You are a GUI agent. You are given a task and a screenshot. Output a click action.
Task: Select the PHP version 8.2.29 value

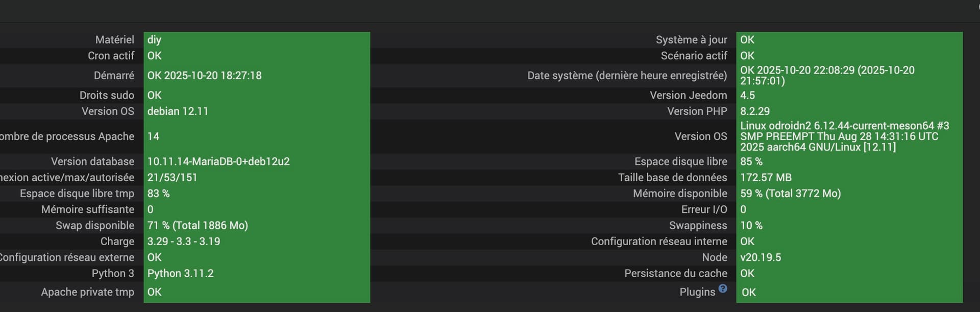tap(755, 111)
